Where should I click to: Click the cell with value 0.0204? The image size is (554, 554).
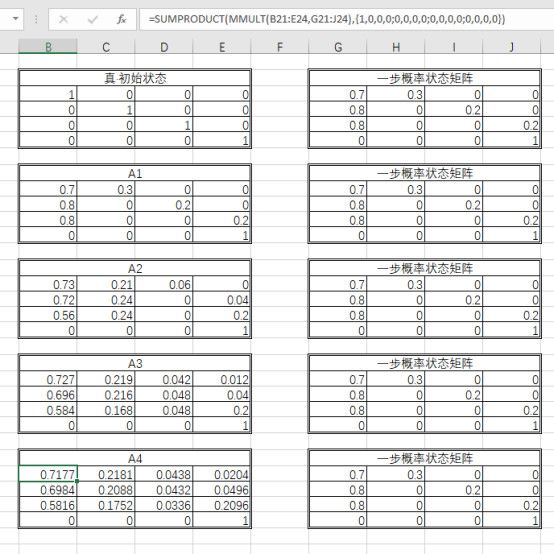(x=222, y=474)
